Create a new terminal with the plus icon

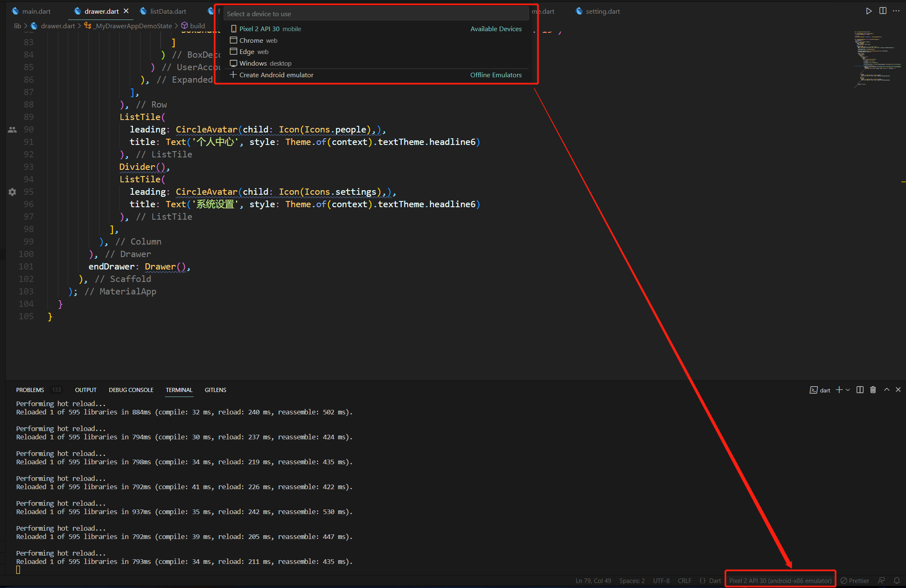pyautogui.click(x=839, y=390)
